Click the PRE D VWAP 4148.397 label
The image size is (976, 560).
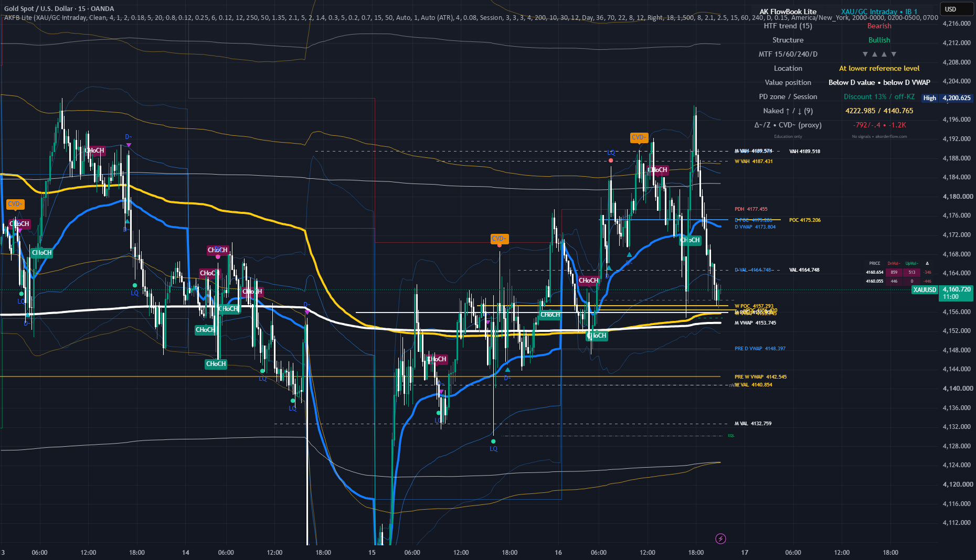pyautogui.click(x=760, y=349)
